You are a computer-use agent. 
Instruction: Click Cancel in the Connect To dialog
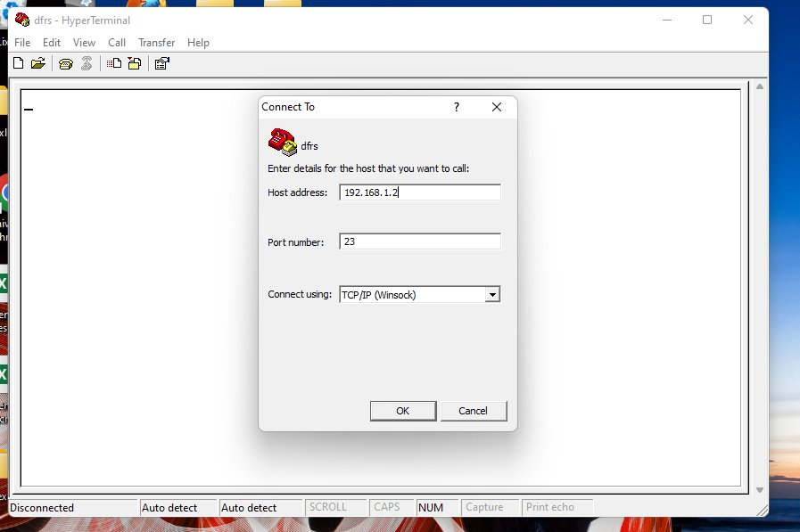coord(474,411)
